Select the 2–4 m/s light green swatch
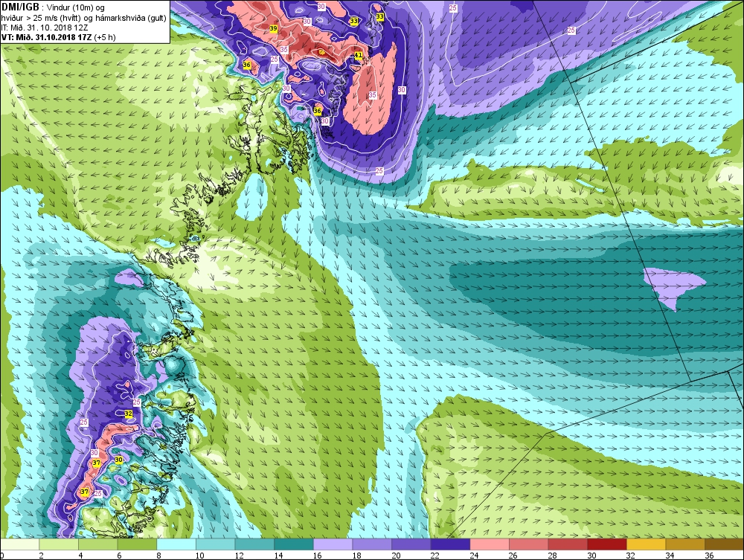This screenshot has width=744, height=560. point(59,544)
